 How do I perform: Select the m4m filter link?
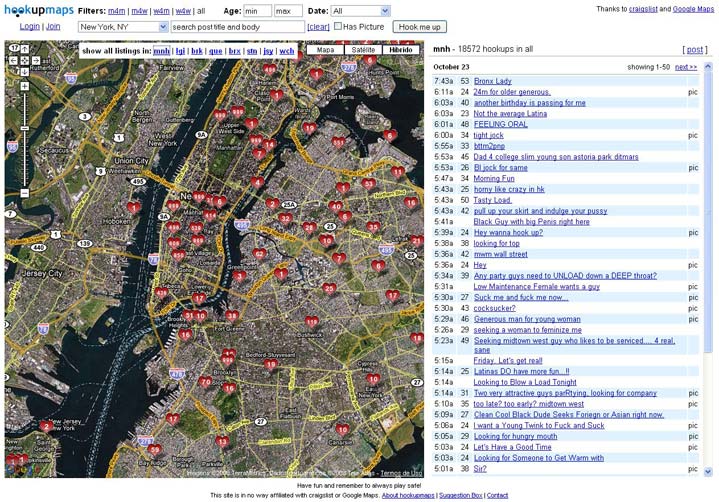point(117,11)
